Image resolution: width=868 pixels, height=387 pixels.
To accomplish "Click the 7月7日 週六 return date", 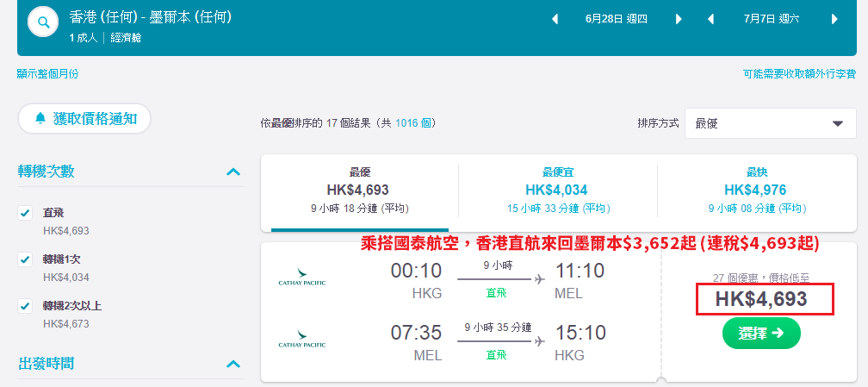I will click(772, 20).
